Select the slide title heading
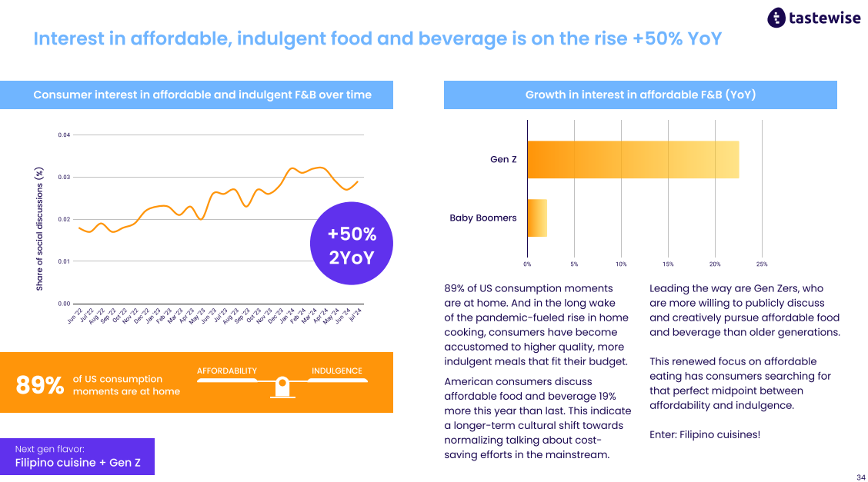 point(378,38)
